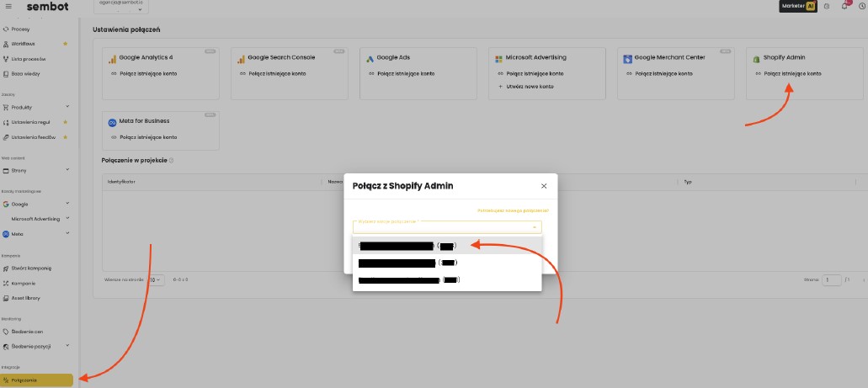The height and width of the screenshot is (388, 868).
Task: Open Śledzenie cen in the sidebar
Action: pyautogui.click(x=27, y=332)
